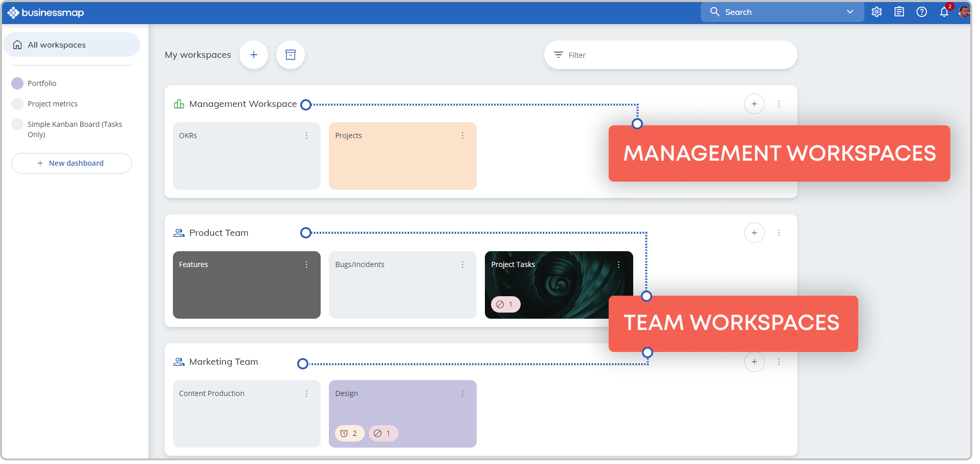Open the search bar dropdown chevron

[x=850, y=12]
